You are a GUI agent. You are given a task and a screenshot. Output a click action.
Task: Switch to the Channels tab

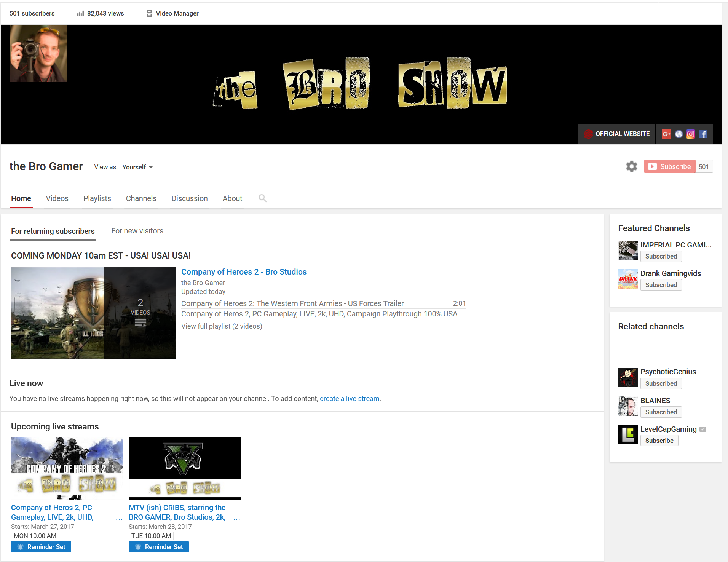(x=141, y=198)
